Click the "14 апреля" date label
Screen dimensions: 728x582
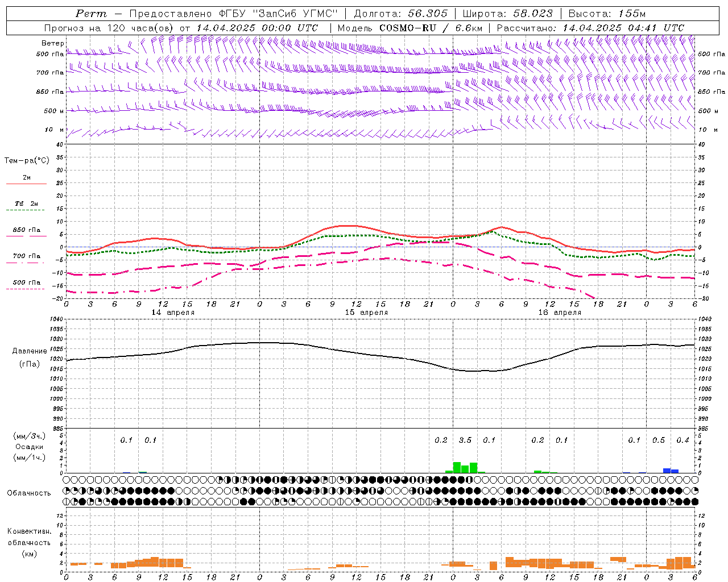pos(173,313)
